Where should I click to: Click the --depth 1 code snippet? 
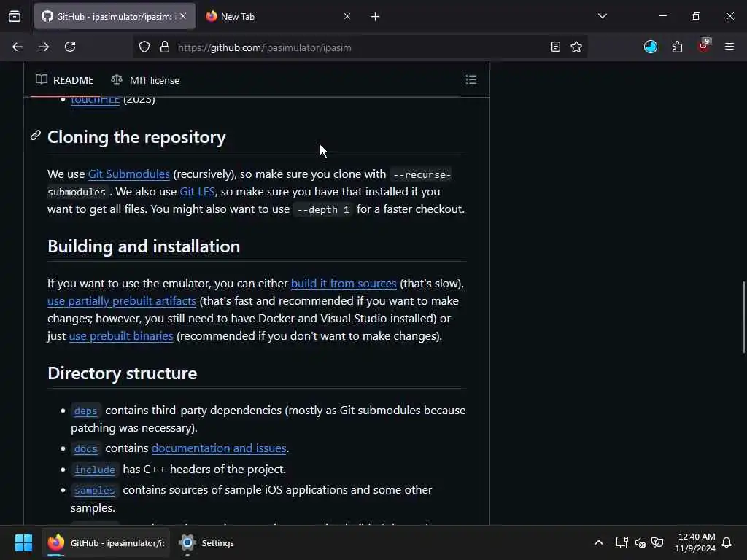click(x=323, y=209)
